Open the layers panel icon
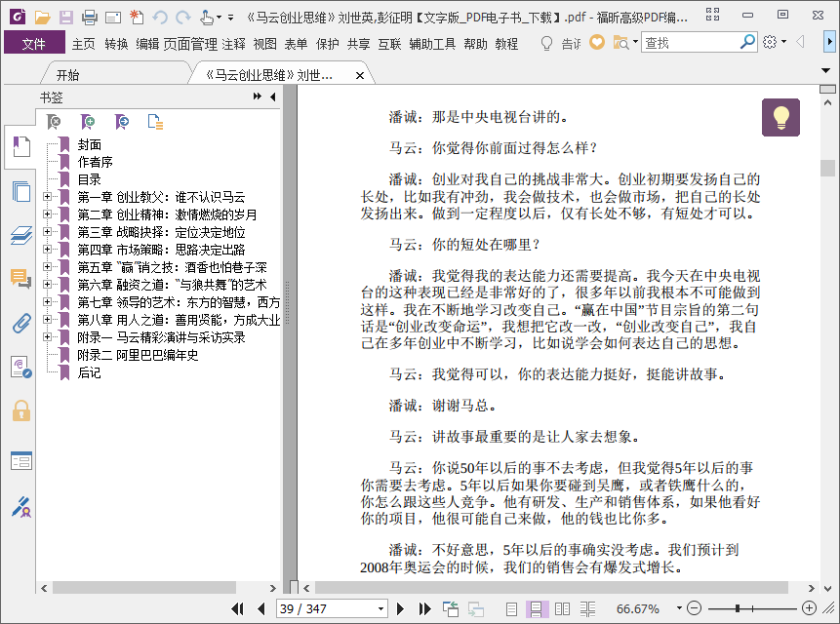The width and height of the screenshot is (840, 624). 20,236
